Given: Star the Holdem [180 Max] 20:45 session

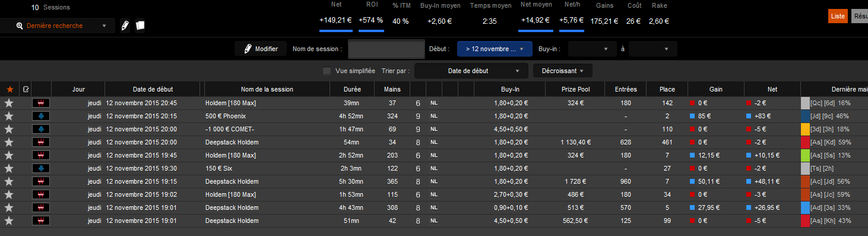Looking at the screenshot, I should [9, 103].
